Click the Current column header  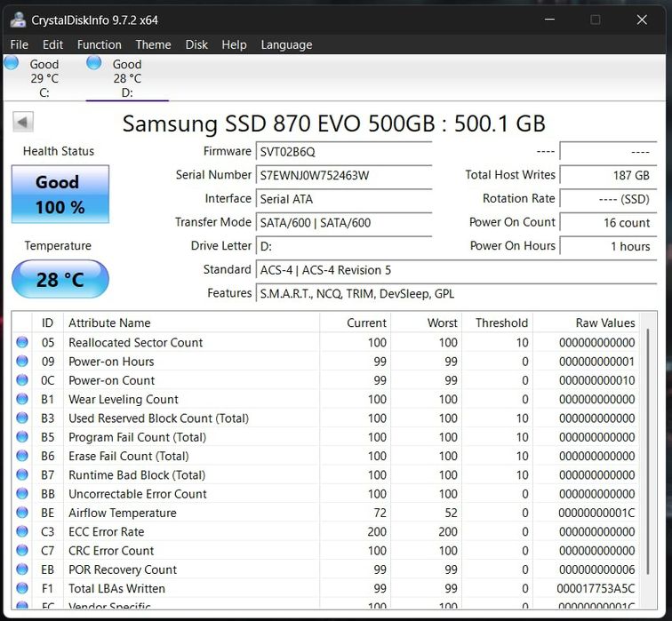tap(356, 322)
